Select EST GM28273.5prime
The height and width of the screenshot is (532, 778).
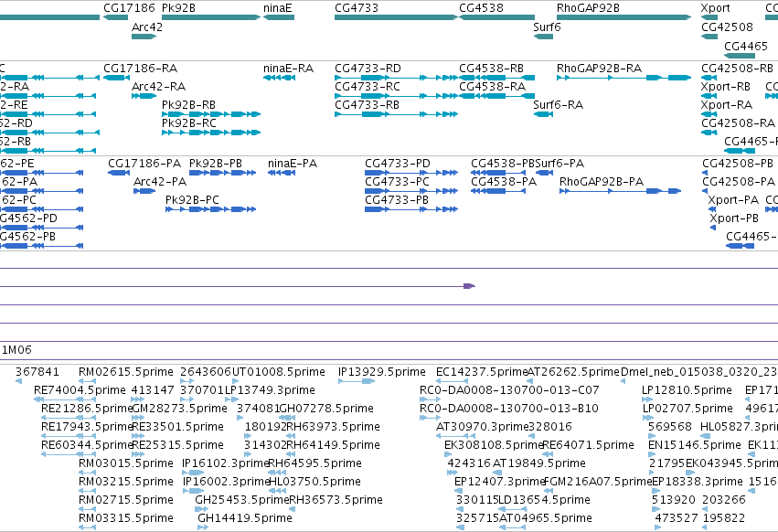(179, 409)
